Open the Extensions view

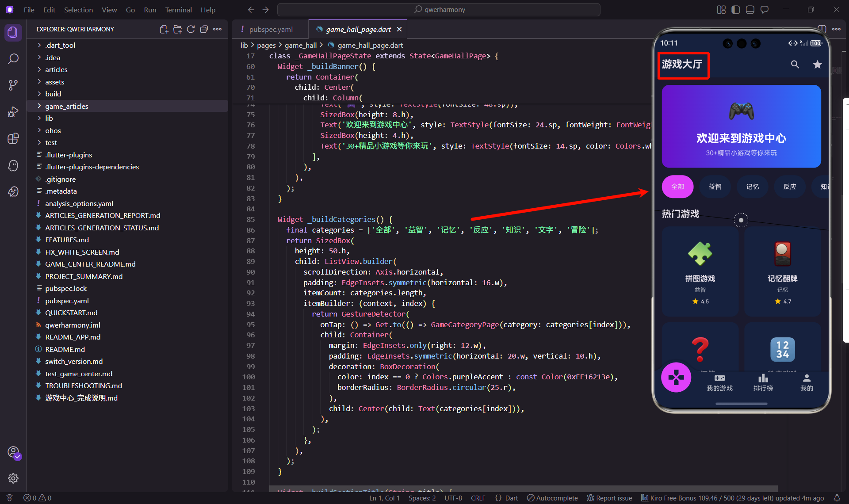point(13,138)
